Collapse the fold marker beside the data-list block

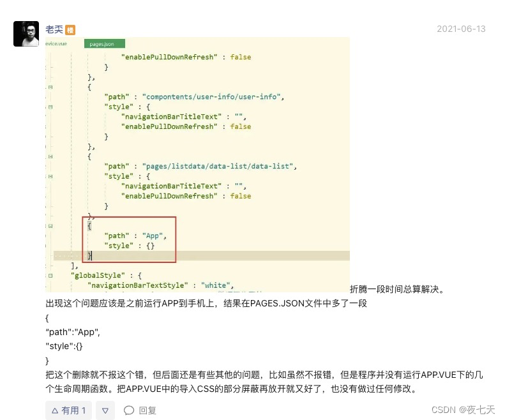[x=50, y=156]
